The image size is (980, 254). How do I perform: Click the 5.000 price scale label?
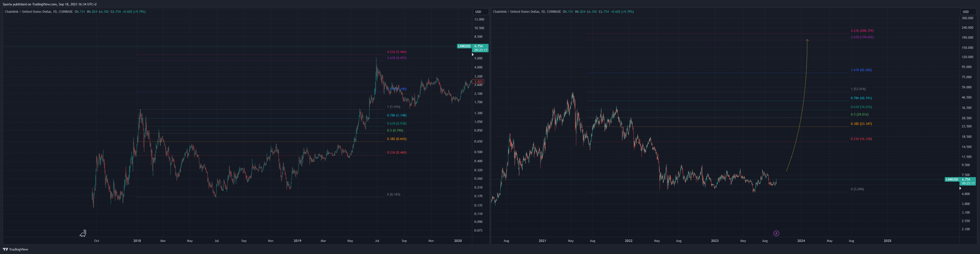point(478,58)
